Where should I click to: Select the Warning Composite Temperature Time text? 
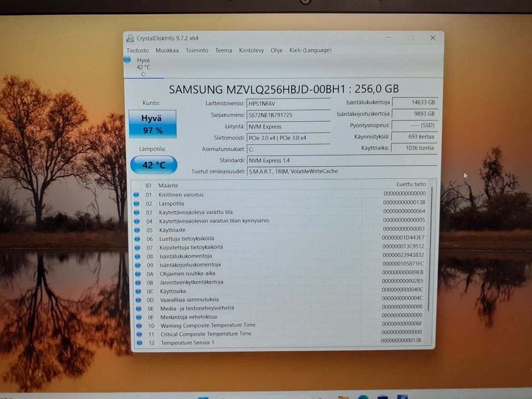click(208, 325)
